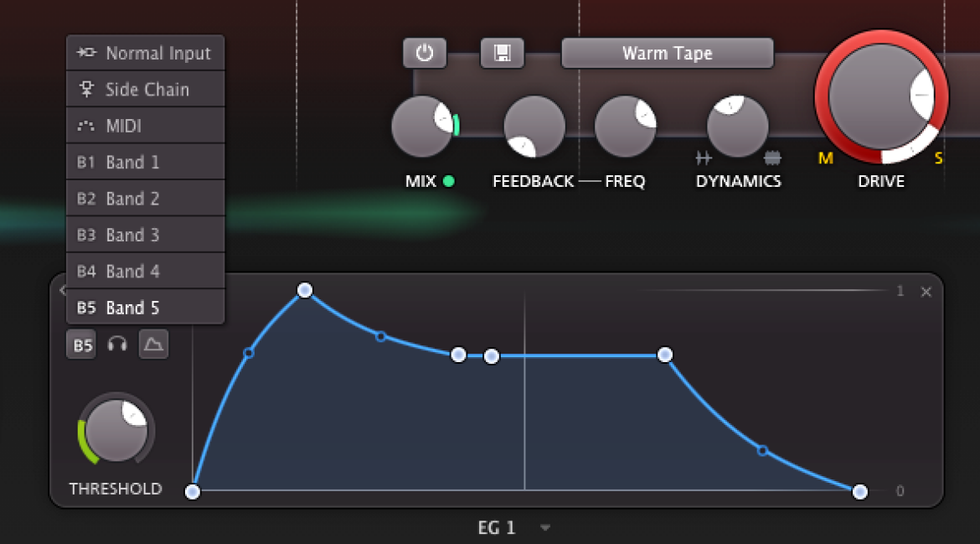The height and width of the screenshot is (544, 980).
Task: Click the M mid drive label
Action: (x=826, y=158)
